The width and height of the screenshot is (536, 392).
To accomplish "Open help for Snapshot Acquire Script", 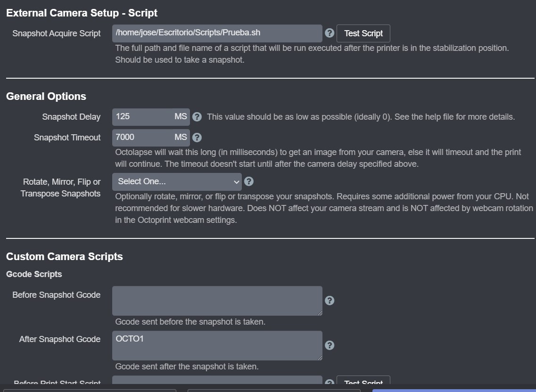I will [329, 33].
